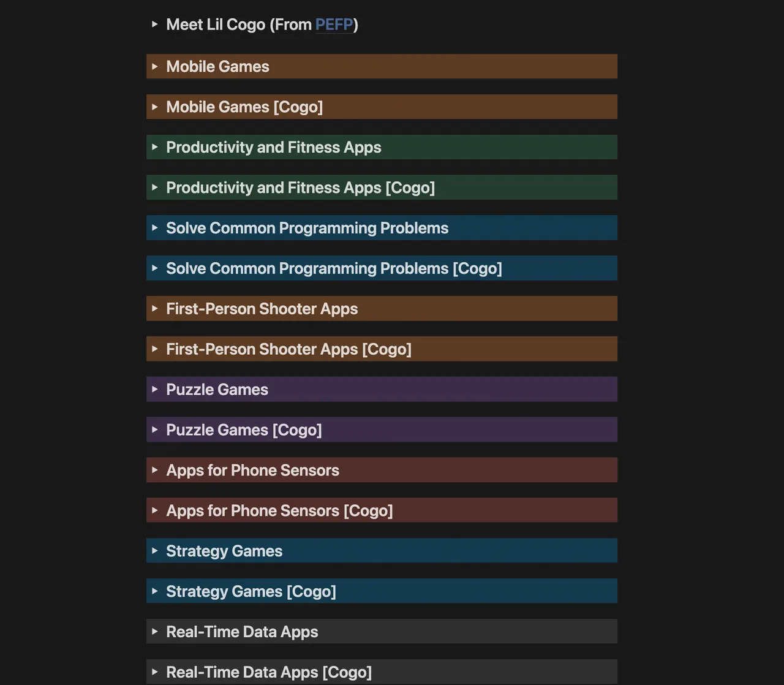Expand Solve Common Programming Problems toggle arrow
This screenshot has width=784, height=685.
(155, 228)
